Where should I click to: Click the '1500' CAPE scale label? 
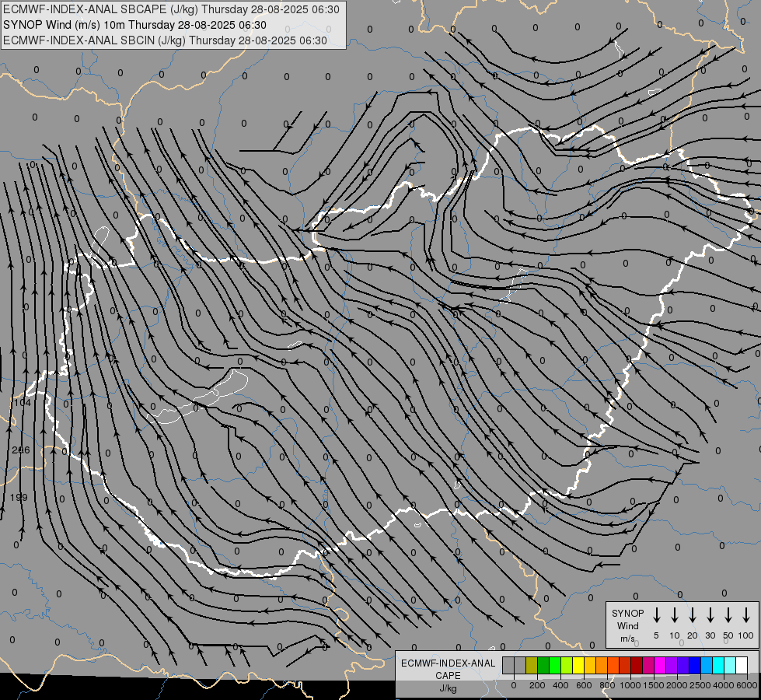(653, 685)
